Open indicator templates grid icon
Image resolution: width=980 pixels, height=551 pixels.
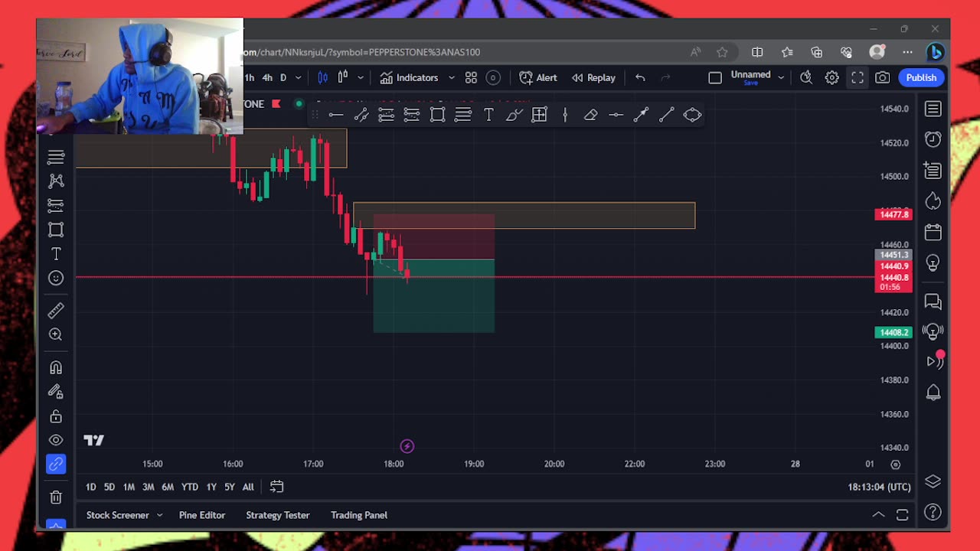tap(471, 77)
